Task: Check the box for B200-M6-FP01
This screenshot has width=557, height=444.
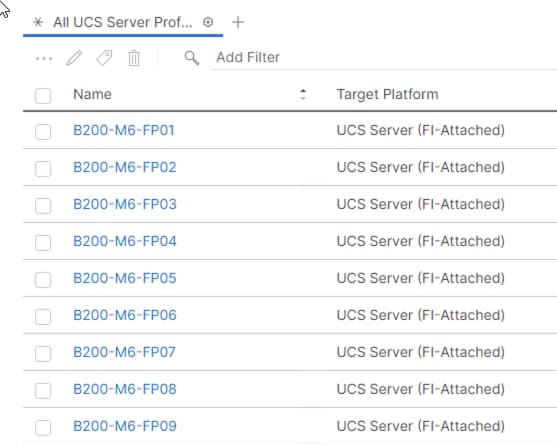Action: coord(43,132)
